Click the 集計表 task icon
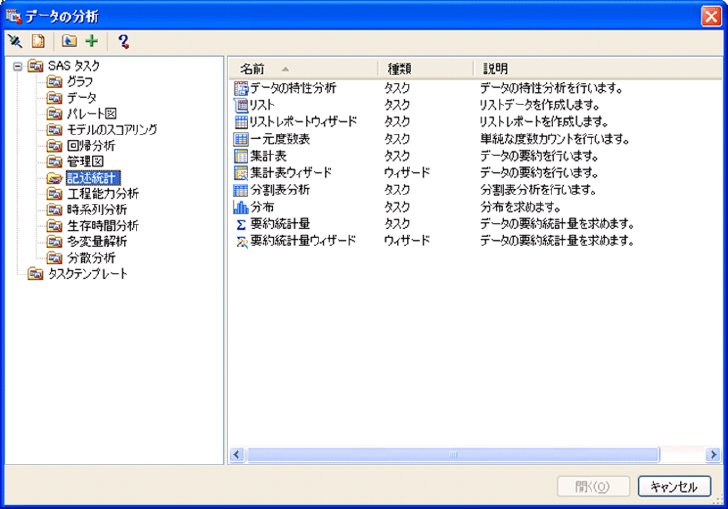 click(x=241, y=156)
